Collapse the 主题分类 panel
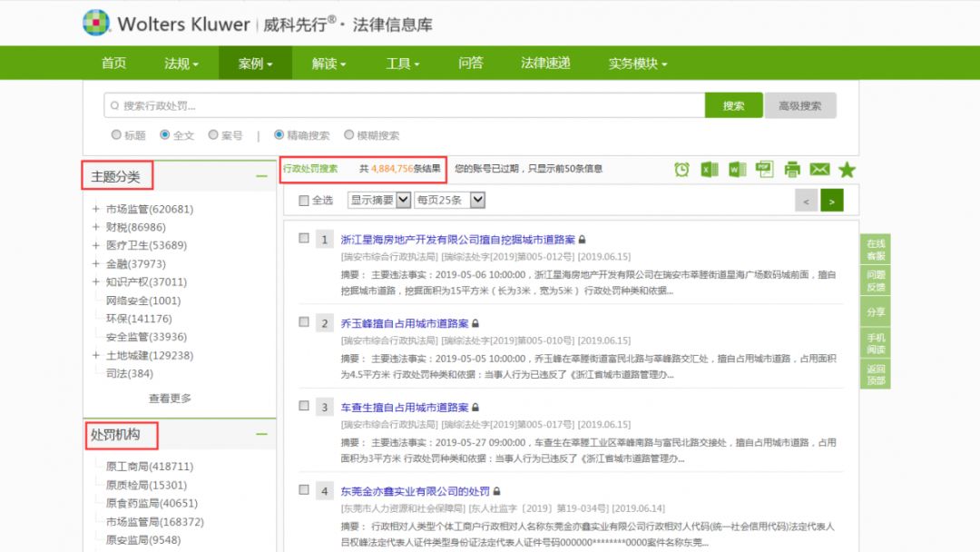The height and width of the screenshot is (552, 980). click(x=261, y=176)
